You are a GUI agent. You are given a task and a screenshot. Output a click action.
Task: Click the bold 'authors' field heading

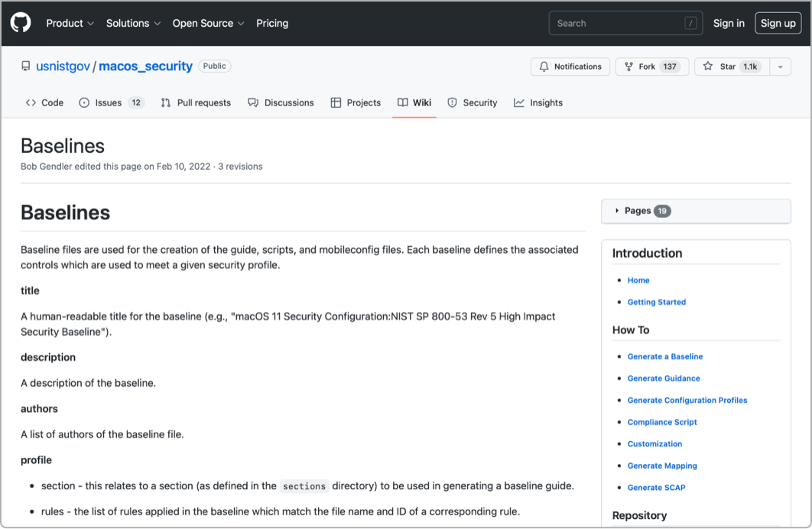click(39, 409)
